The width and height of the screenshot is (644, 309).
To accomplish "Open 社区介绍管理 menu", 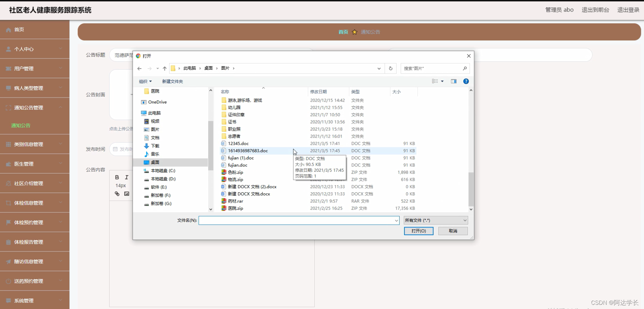I will pos(35,183).
